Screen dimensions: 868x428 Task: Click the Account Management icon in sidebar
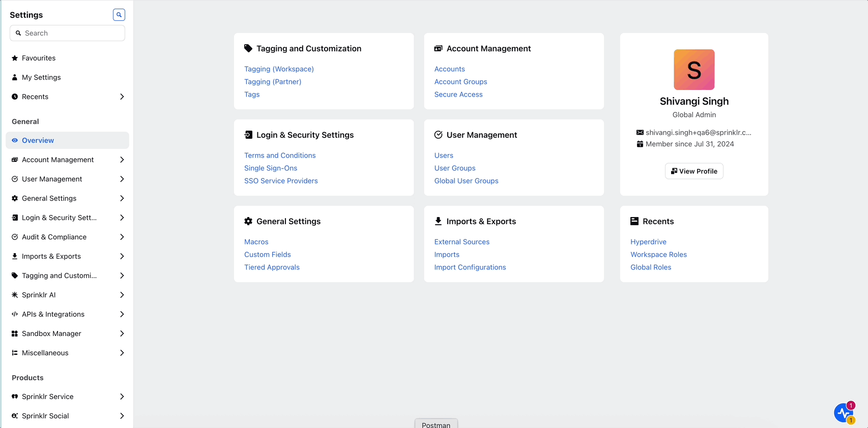[x=15, y=160]
